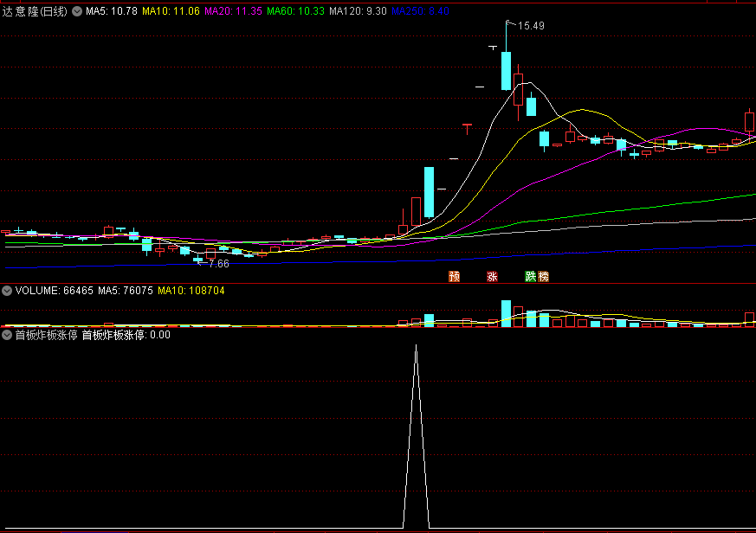Click the 15.49 high price label
756x533 pixels.
(x=531, y=26)
